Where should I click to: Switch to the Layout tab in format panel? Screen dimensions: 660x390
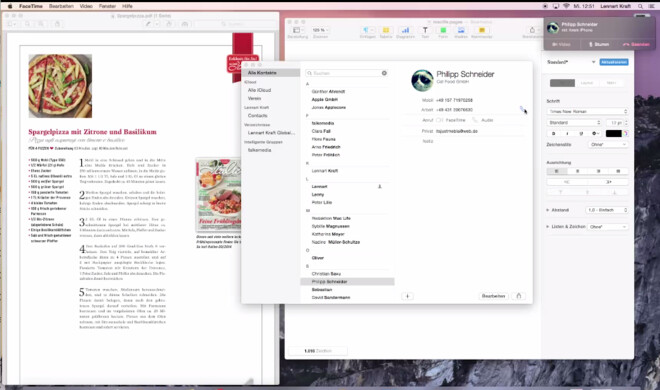click(x=587, y=83)
